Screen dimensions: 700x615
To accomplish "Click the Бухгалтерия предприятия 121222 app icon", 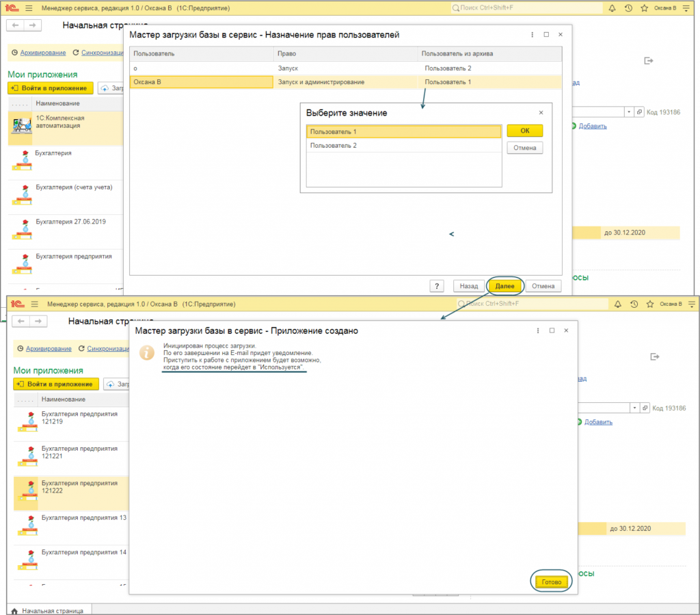I will pos(27,493).
